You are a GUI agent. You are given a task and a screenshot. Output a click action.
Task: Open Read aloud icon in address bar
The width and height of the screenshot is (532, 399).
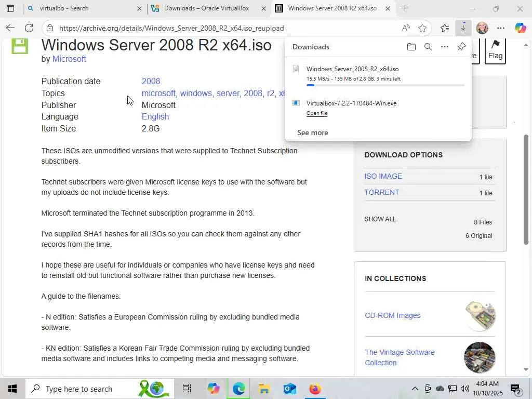[x=405, y=28]
